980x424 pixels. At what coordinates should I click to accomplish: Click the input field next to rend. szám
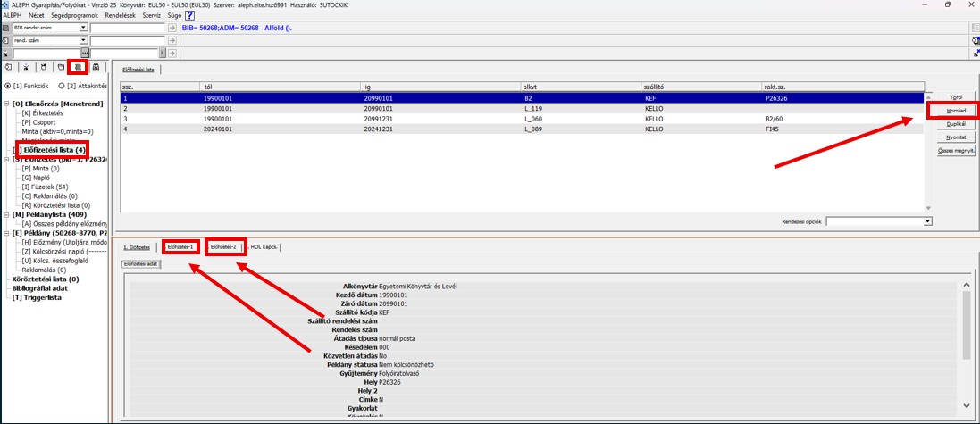tap(128, 40)
